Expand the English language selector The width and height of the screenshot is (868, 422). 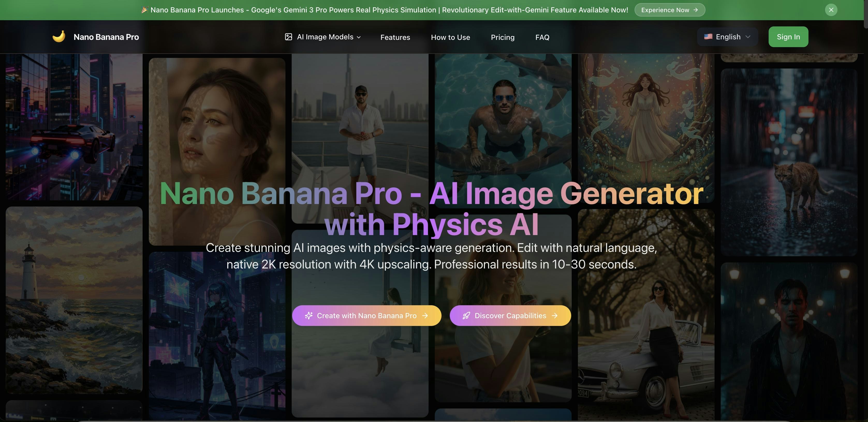pyautogui.click(x=727, y=37)
